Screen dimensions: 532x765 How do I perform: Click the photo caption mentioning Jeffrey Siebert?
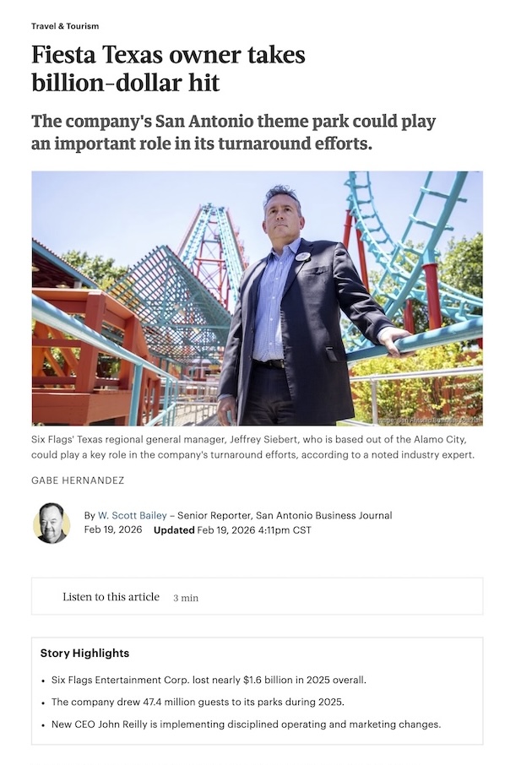[252, 447]
